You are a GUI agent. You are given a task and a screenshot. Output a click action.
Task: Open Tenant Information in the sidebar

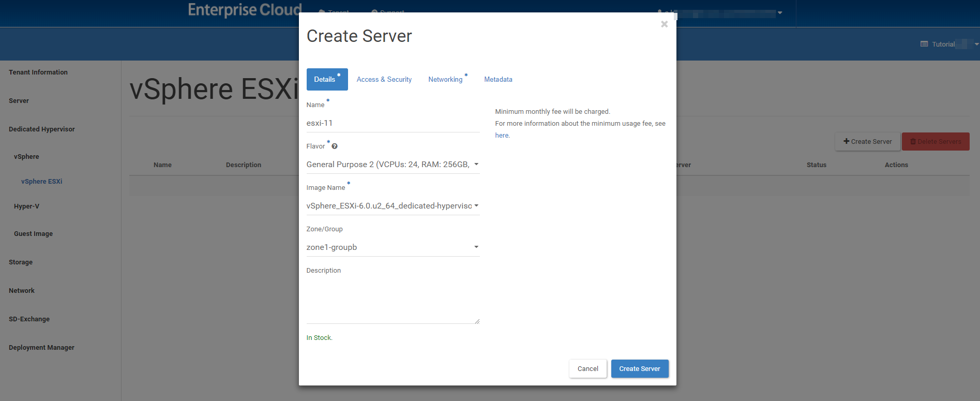click(x=38, y=72)
